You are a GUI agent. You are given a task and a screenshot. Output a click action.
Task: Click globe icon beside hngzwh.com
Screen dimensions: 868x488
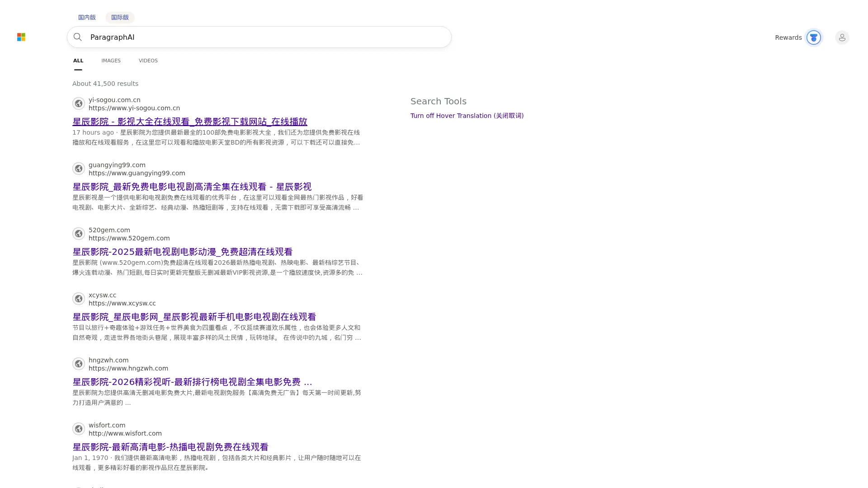79,364
